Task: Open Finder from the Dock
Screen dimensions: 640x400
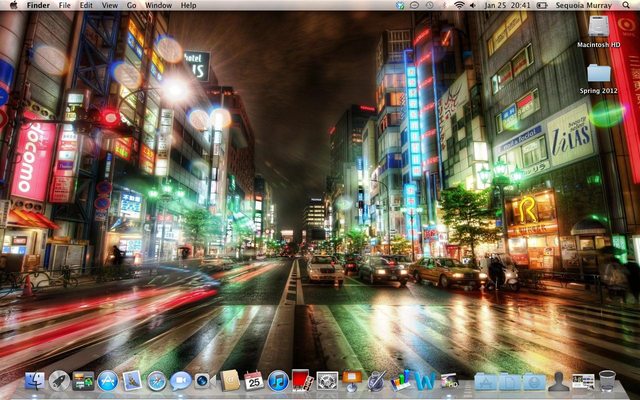Action: pos(35,381)
